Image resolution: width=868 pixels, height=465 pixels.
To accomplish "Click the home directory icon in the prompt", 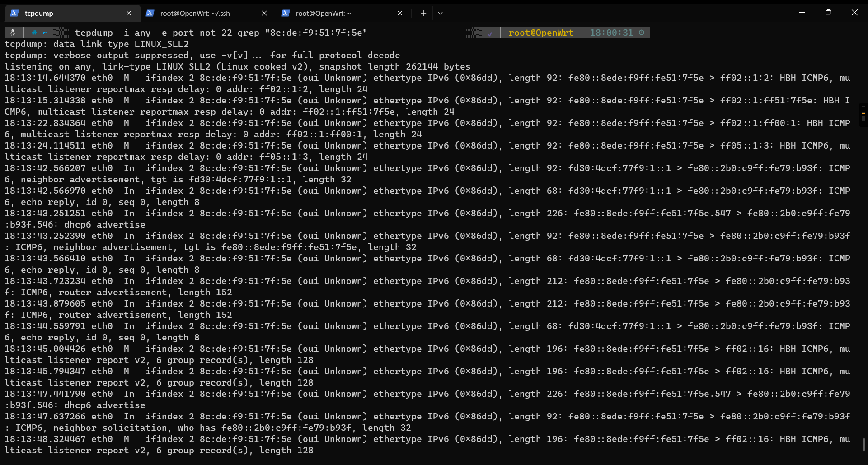I will click(34, 33).
